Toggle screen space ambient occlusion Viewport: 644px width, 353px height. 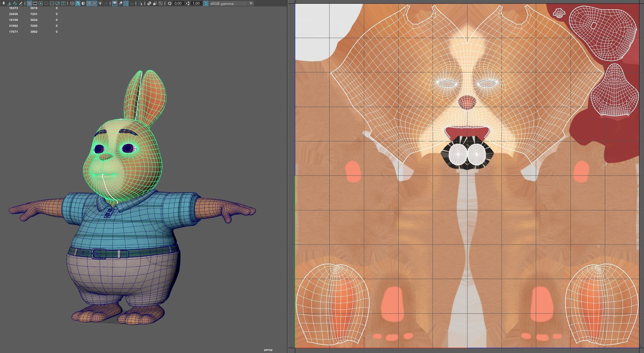point(115,3)
